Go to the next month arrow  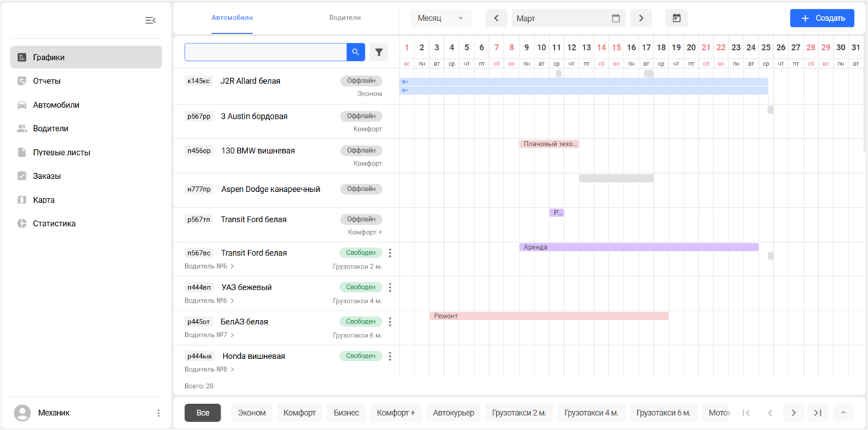coord(641,18)
